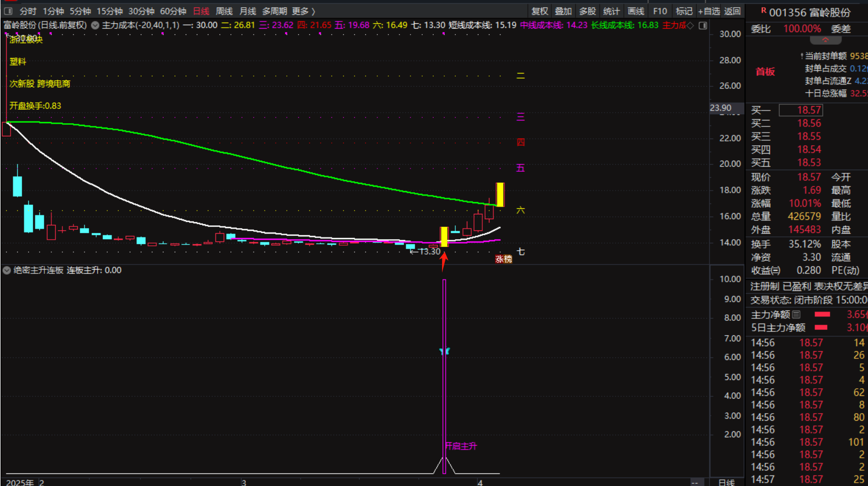Add stock with the +自选 button

[x=709, y=11]
